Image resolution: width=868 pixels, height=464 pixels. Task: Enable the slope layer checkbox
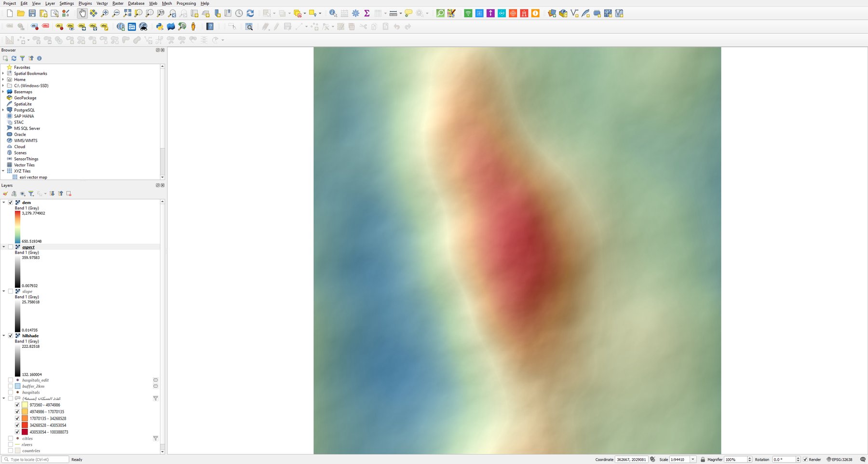(x=11, y=291)
